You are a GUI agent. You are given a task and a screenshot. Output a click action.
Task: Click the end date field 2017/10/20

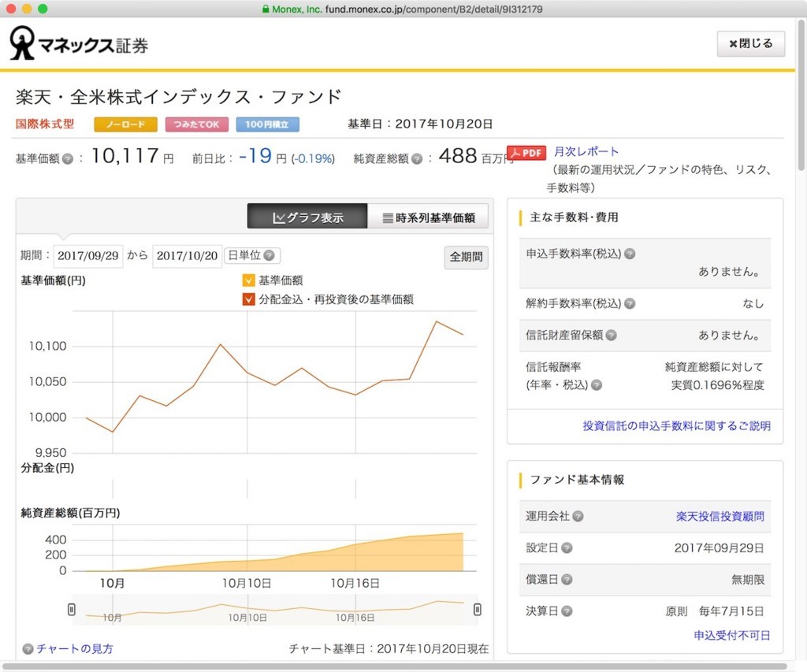pyautogui.click(x=187, y=256)
